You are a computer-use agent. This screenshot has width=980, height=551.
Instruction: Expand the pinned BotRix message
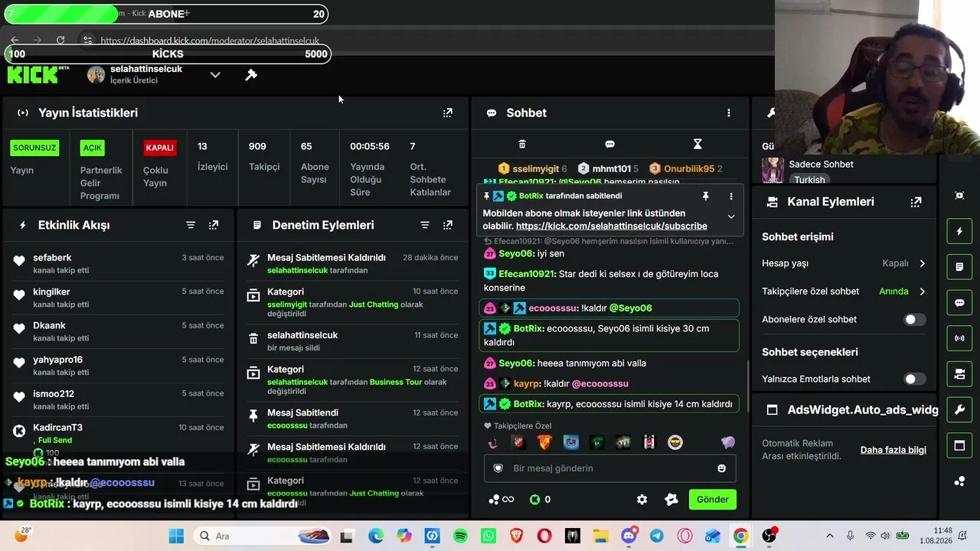[731, 217]
